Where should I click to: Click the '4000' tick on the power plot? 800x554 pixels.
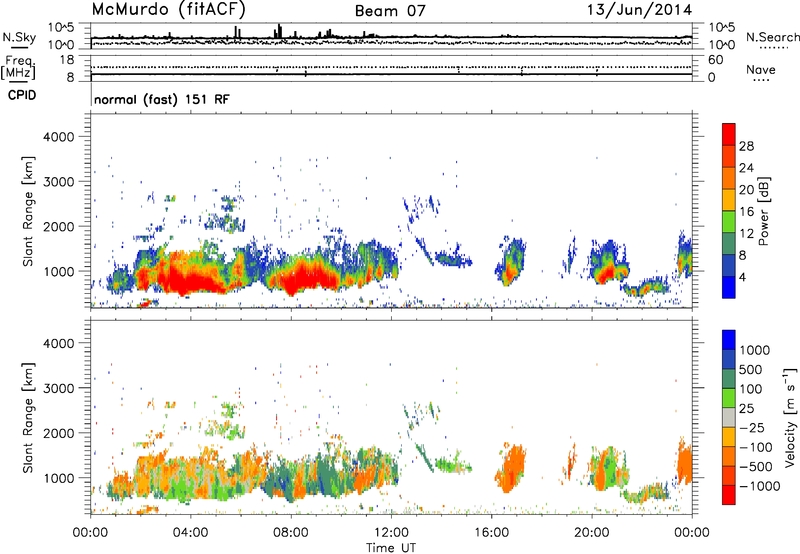pyautogui.click(x=58, y=137)
